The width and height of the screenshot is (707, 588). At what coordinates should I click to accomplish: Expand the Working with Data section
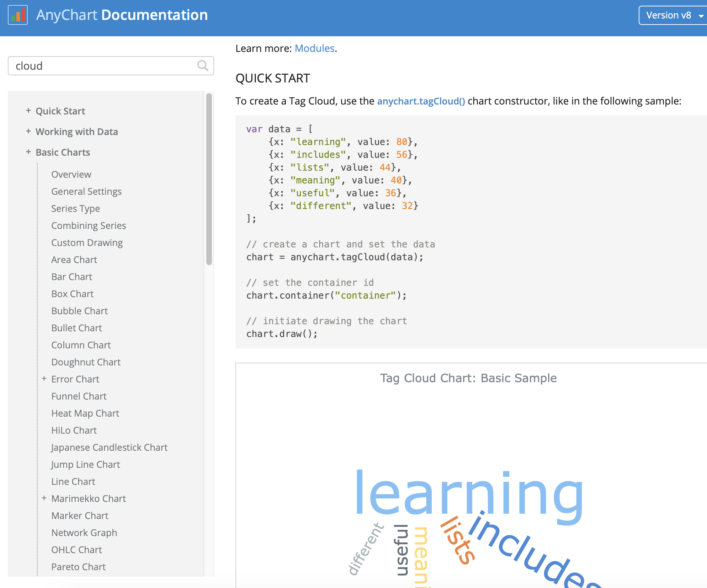pos(28,132)
